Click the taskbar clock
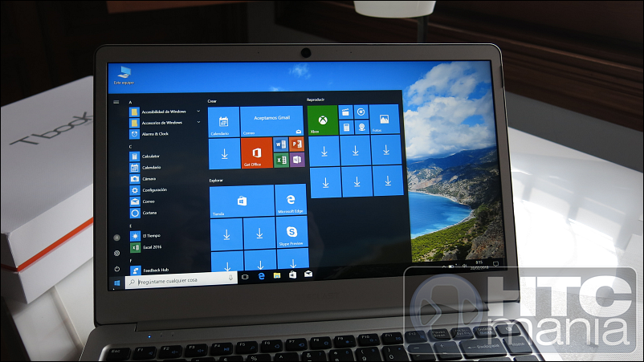 479,264
